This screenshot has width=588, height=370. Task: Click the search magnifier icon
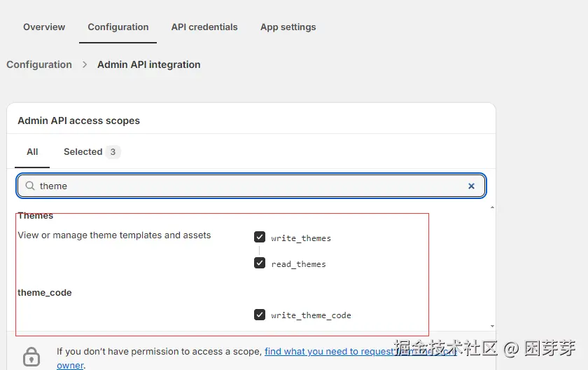pos(29,186)
